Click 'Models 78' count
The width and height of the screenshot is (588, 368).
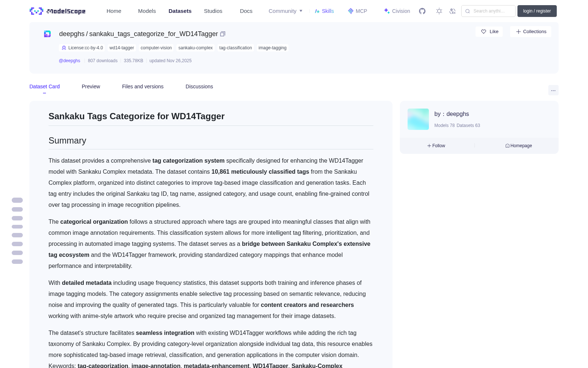[x=444, y=125]
